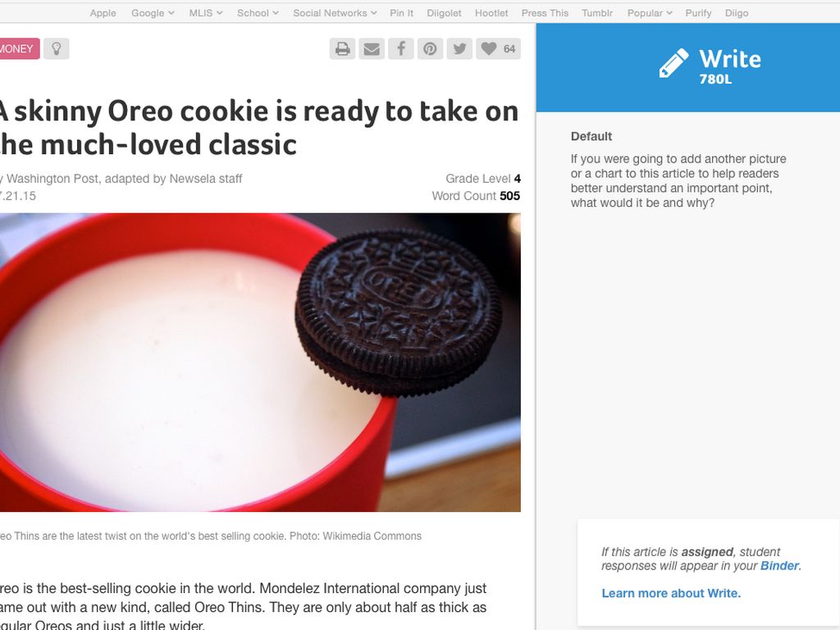Open the Binder link

coord(779,566)
